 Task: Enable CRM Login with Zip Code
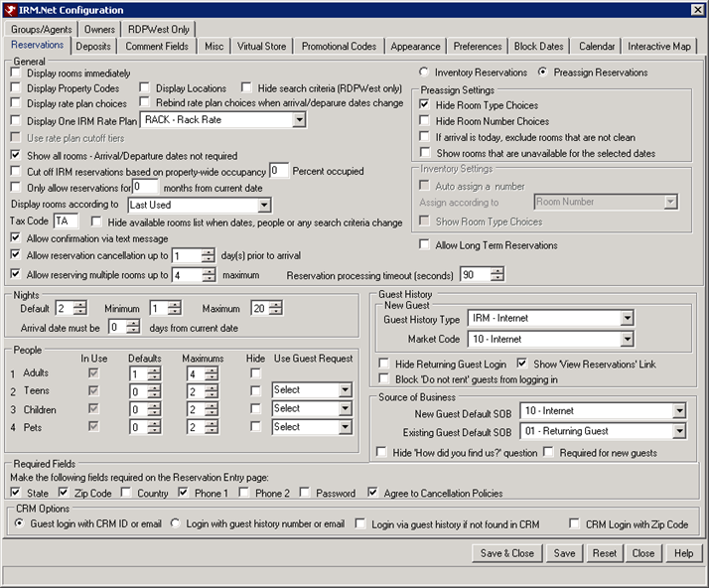tap(574, 523)
